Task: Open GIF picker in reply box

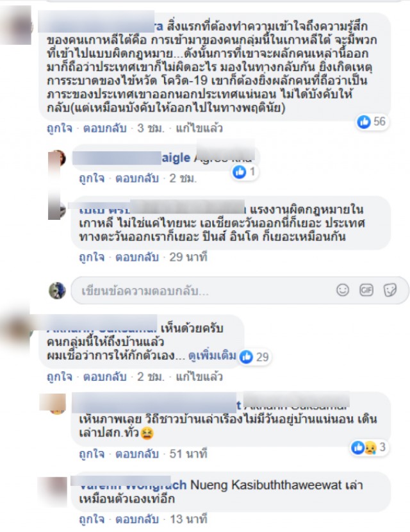Action: [x=366, y=290]
